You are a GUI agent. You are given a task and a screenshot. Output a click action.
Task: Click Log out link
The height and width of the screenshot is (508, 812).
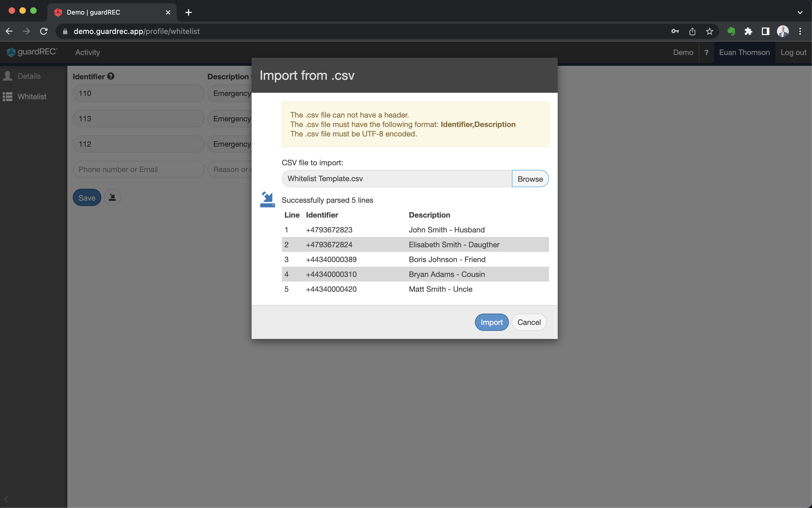(x=793, y=52)
